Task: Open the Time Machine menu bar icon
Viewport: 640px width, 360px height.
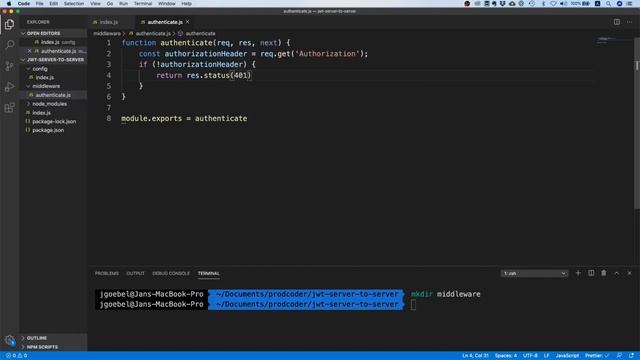Action: click(532, 4)
